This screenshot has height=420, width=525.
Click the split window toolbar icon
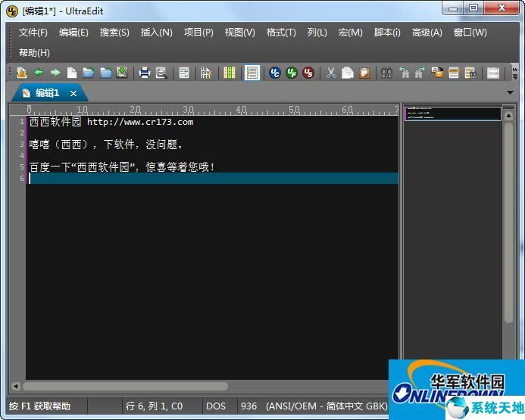click(x=493, y=73)
